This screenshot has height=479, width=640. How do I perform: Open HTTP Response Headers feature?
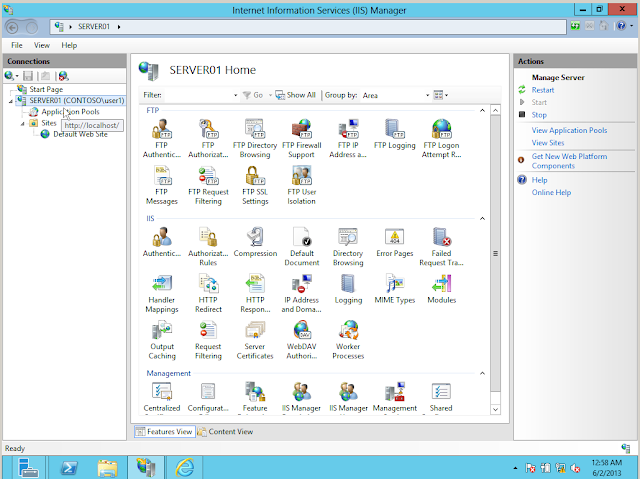[x=255, y=293]
